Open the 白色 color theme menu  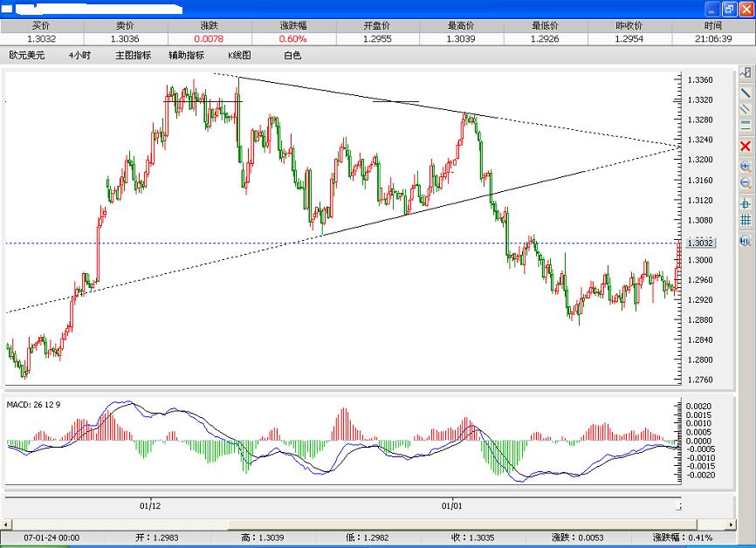(292, 56)
